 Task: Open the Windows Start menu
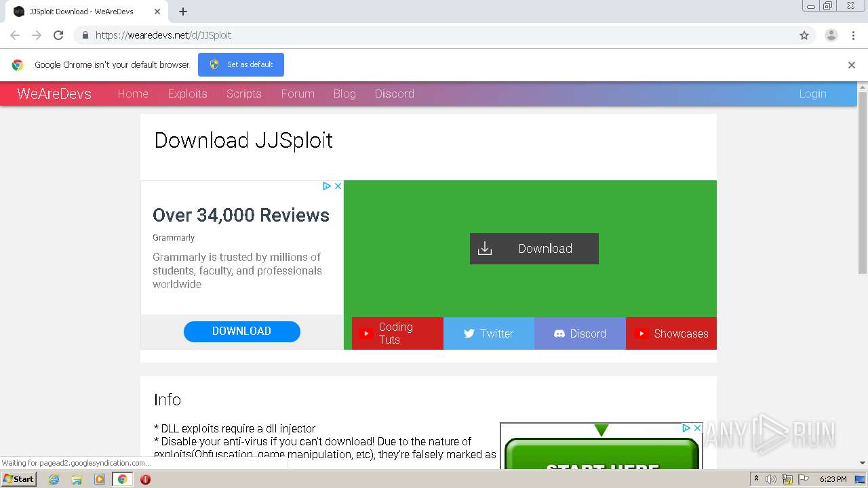click(18, 479)
